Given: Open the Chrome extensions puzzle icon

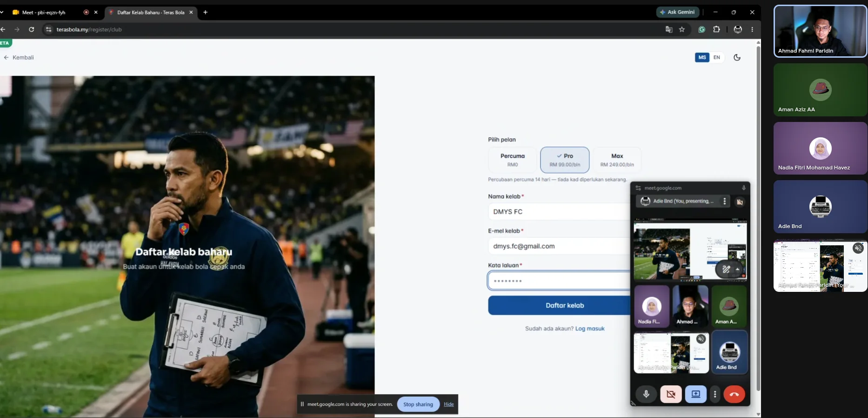Looking at the screenshot, I should tap(716, 29).
